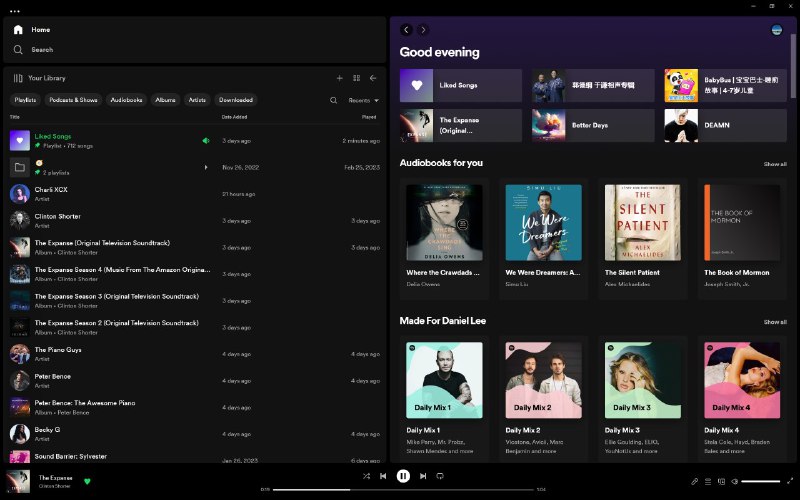800x500 pixels.
Task: Open Daily Mix 3 playlist card
Action: pyautogui.click(x=642, y=398)
